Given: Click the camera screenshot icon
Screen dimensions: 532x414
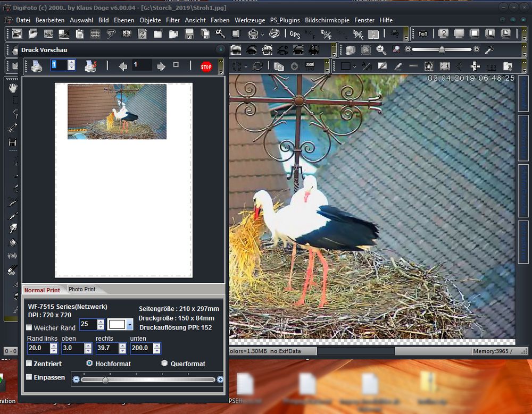Looking at the screenshot, I should [422, 34].
